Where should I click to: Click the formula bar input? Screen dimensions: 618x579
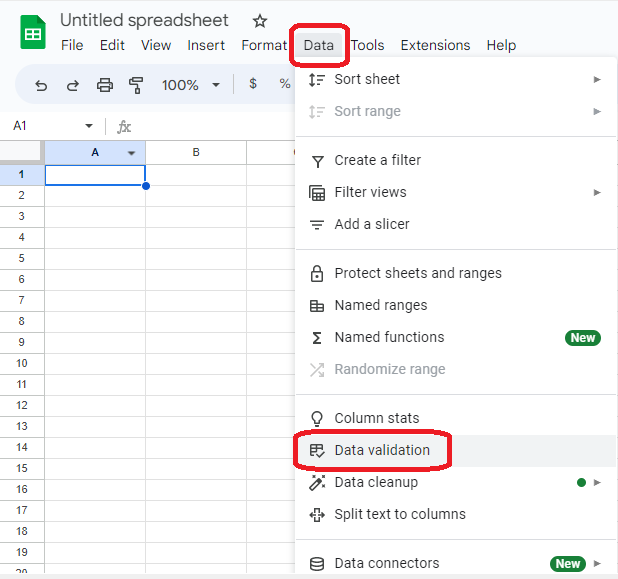click(215, 127)
